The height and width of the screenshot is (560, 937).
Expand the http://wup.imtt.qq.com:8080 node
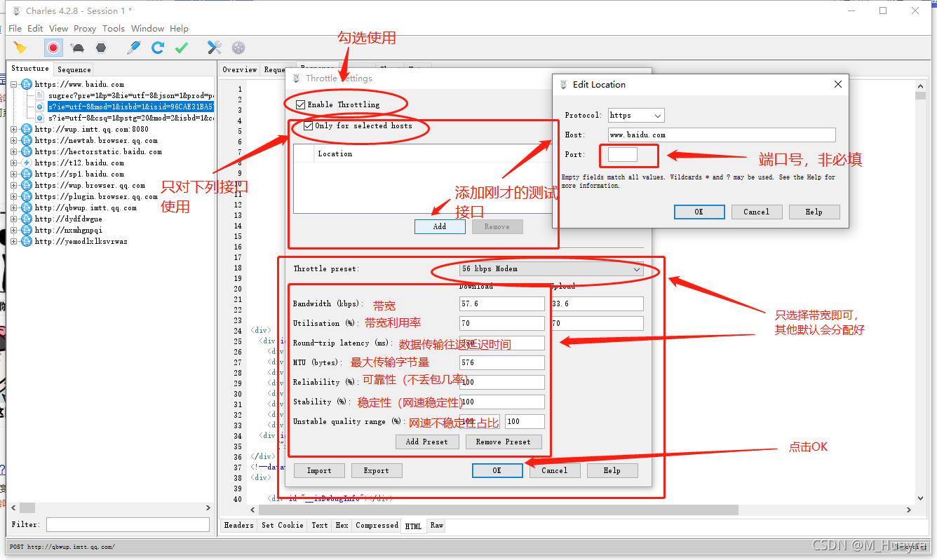pos(14,129)
